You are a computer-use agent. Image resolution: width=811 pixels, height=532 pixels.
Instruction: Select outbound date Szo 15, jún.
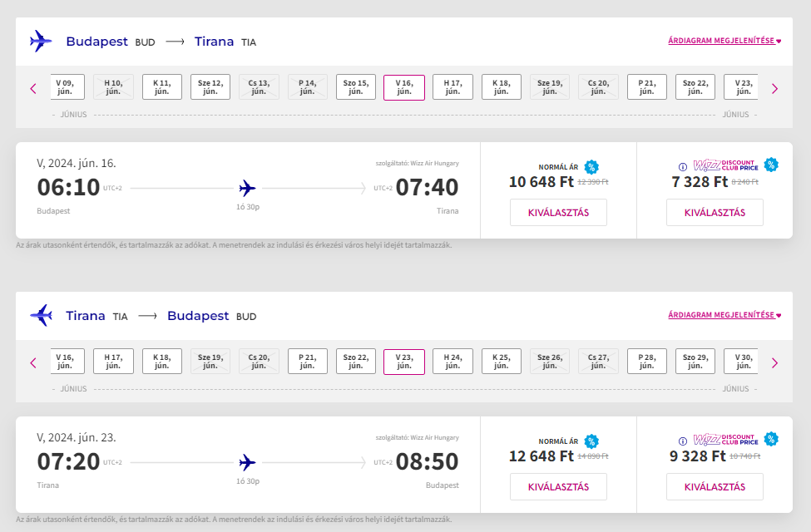pyautogui.click(x=356, y=87)
